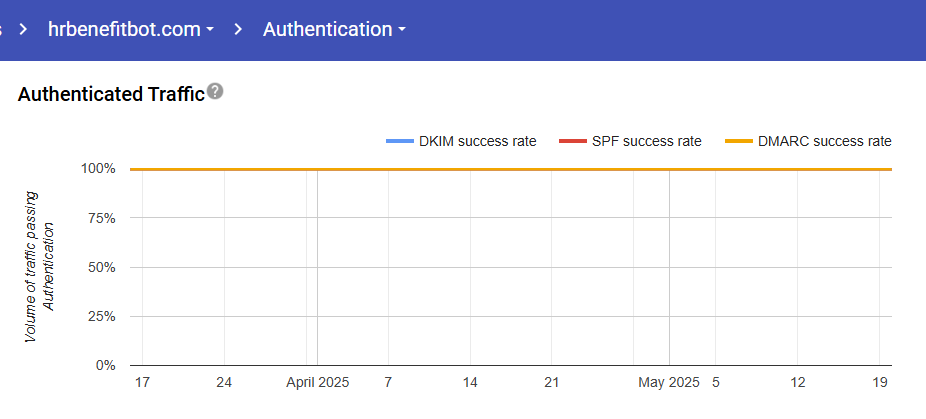Toggle the SPF success rate legend label
This screenshot has width=926, height=419.
click(x=646, y=141)
